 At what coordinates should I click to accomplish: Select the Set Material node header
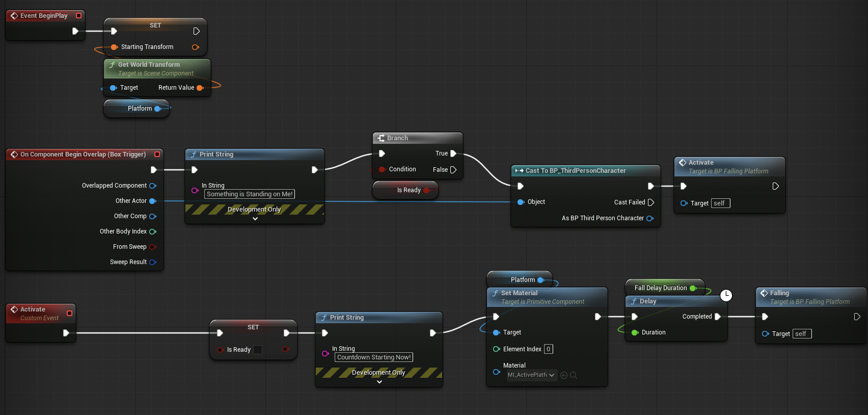tap(547, 297)
